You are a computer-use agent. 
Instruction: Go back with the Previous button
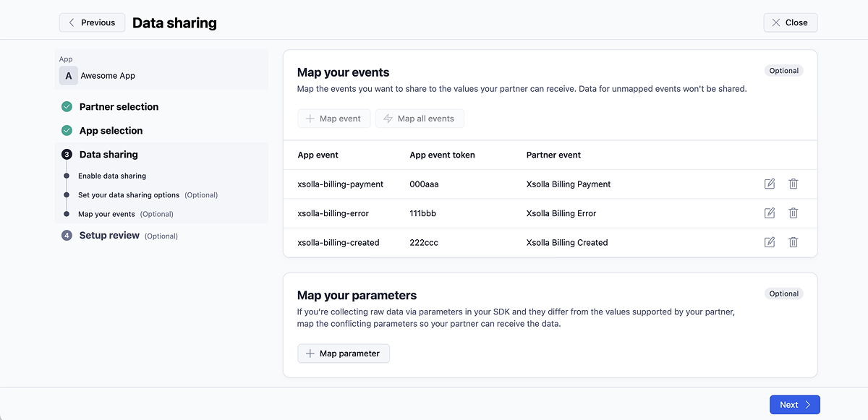pos(92,22)
